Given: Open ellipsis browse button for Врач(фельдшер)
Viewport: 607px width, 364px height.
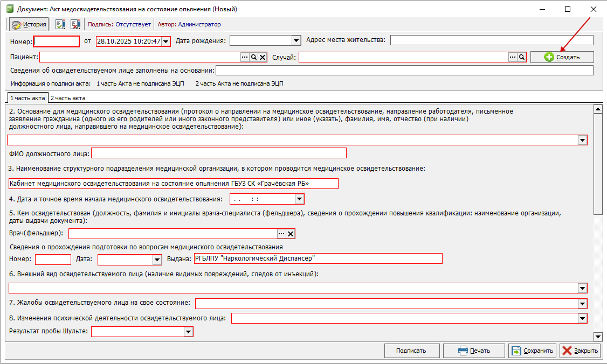Looking at the screenshot, I should (281, 234).
